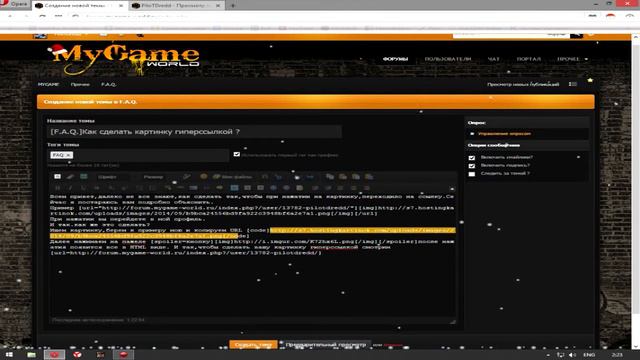
Task: Go to Прочее breadcrumb link
Action: pos(80,84)
